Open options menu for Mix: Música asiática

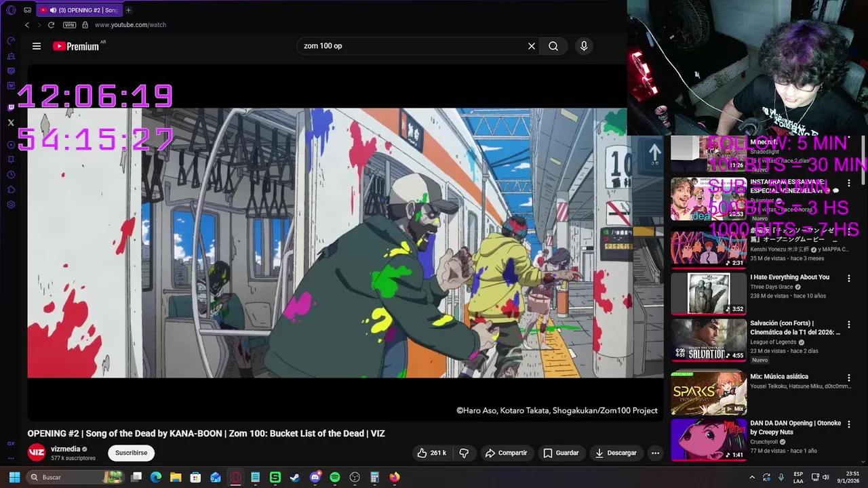pos(848,378)
